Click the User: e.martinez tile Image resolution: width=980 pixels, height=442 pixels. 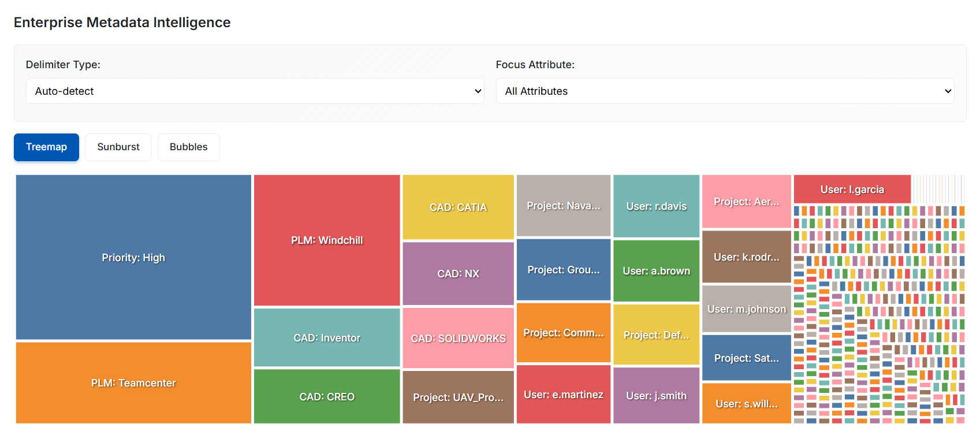564,394
